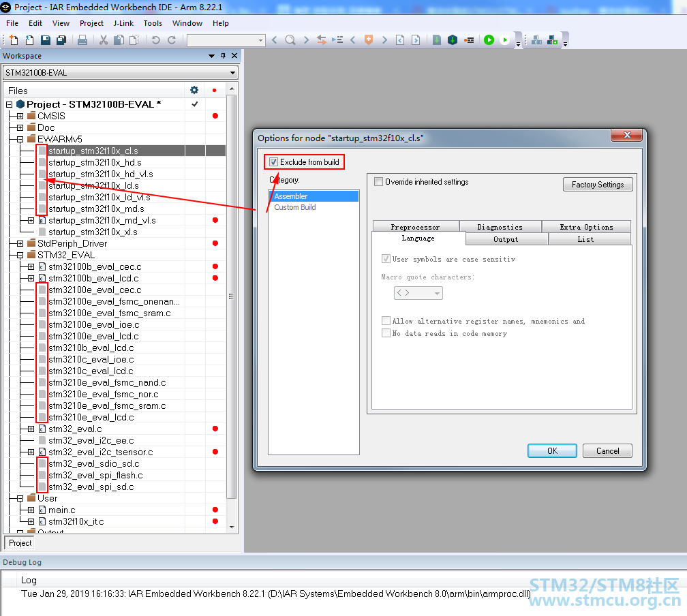Open the Project menu
The image size is (687, 616).
pos(91,23)
